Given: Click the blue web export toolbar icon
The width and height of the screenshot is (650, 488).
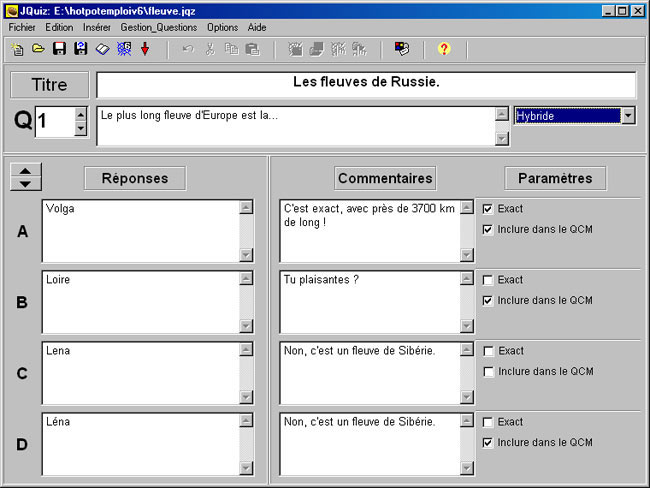Looking at the screenshot, I should point(124,48).
